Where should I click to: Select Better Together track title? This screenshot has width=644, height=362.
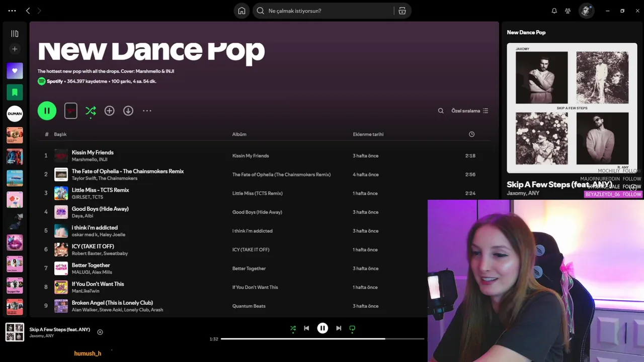pos(91,265)
